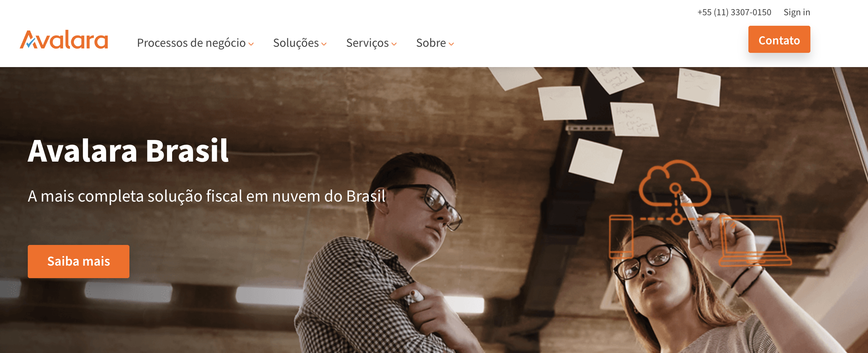The height and width of the screenshot is (353, 868).
Task: Click the Saiba mais button
Action: pyautogui.click(x=79, y=262)
